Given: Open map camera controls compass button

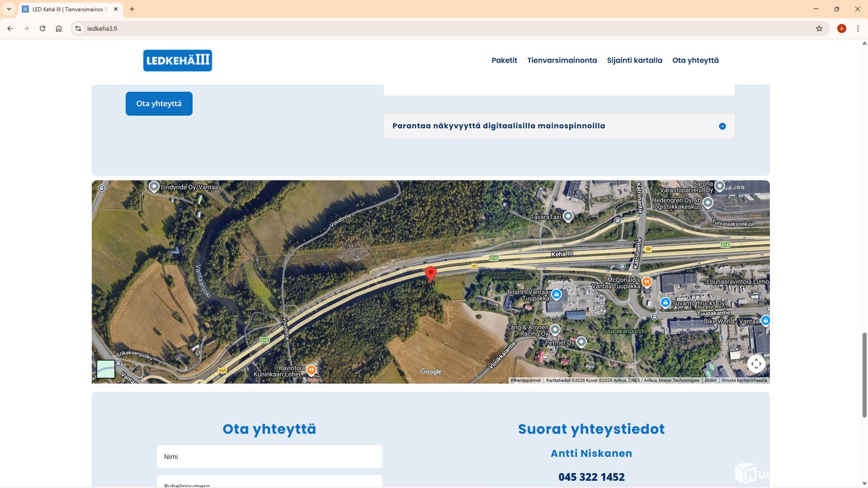Looking at the screenshot, I should pyautogui.click(x=756, y=364).
